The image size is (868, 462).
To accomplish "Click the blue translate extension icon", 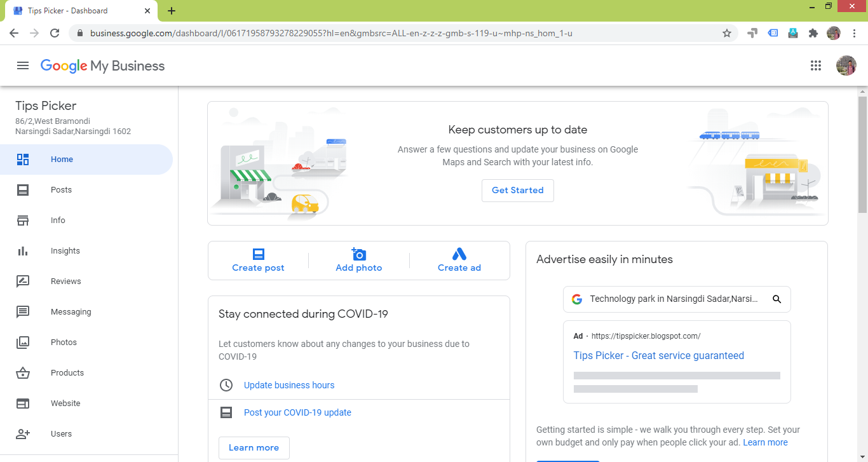I will pyautogui.click(x=773, y=33).
